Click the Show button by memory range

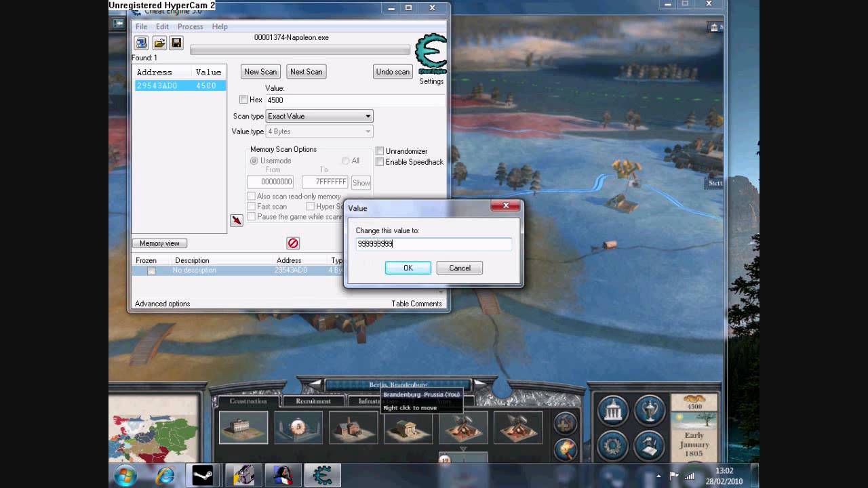coord(361,182)
